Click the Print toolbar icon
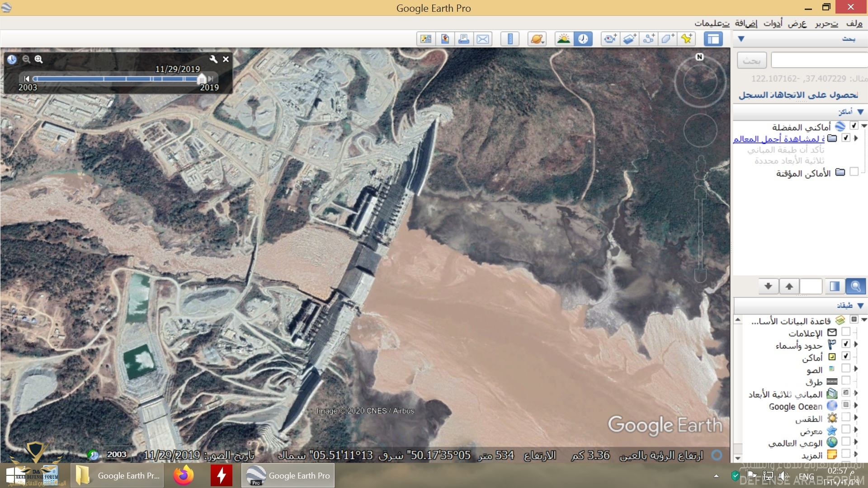 coord(464,39)
